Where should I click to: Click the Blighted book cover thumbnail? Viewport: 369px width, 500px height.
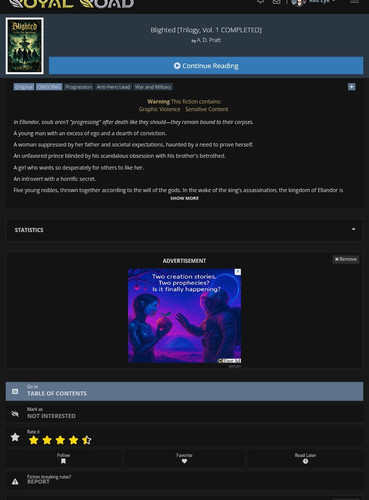pyautogui.click(x=25, y=46)
